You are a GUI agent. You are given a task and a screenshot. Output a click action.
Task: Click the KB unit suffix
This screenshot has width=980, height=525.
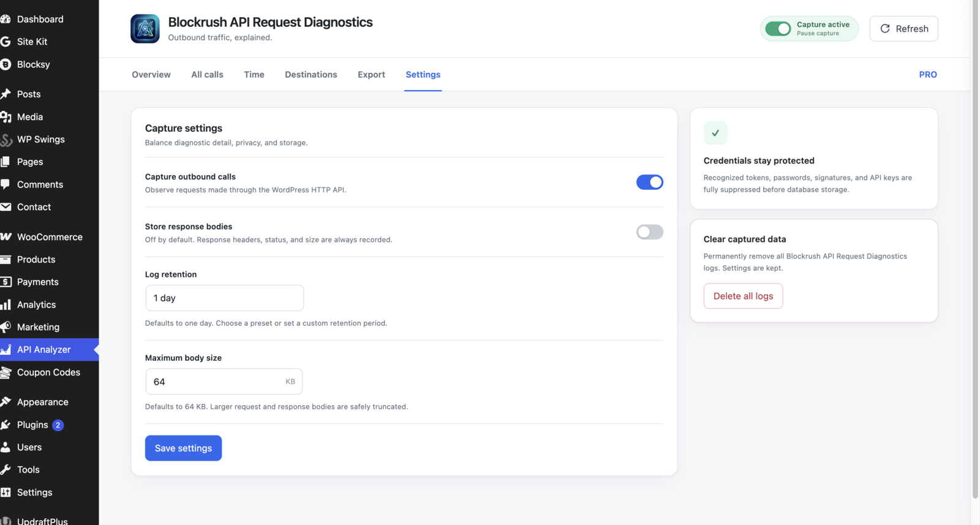pyautogui.click(x=290, y=382)
